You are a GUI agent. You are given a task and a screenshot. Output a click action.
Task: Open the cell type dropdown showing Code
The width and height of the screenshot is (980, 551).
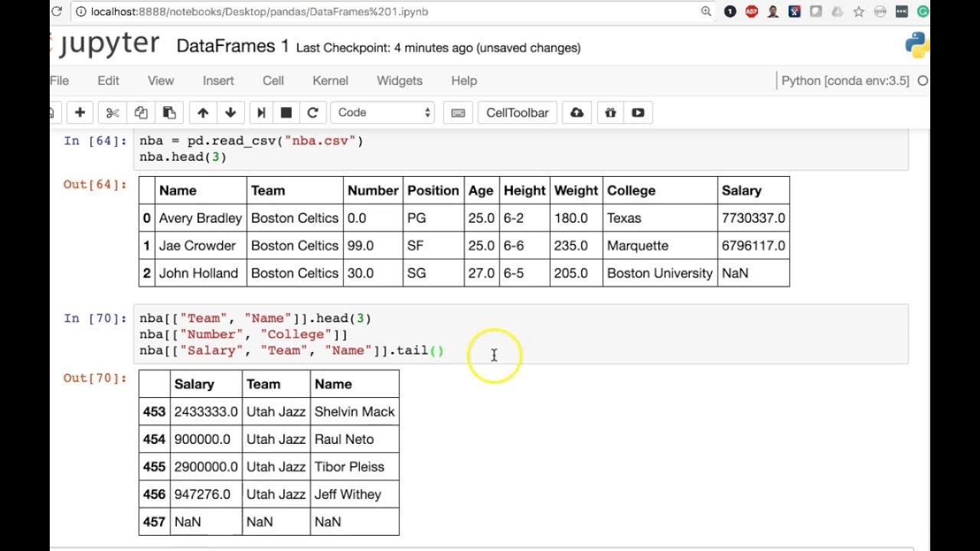pos(383,112)
